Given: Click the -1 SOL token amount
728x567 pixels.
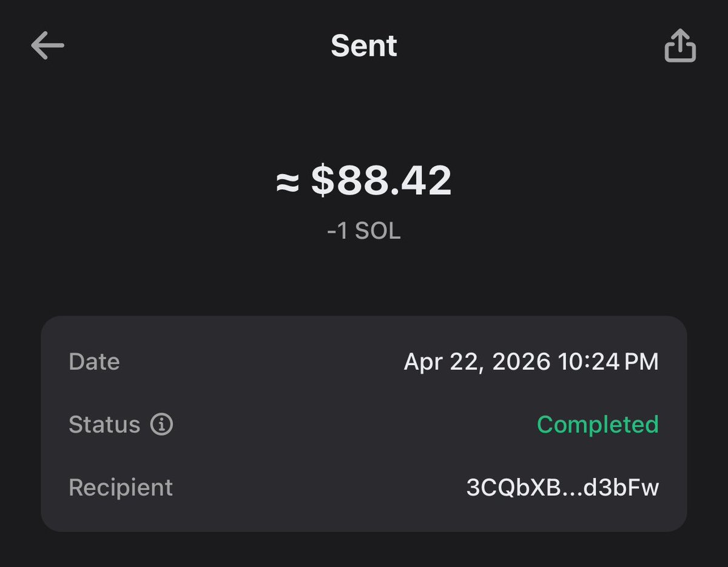Looking at the screenshot, I should pyautogui.click(x=364, y=232).
